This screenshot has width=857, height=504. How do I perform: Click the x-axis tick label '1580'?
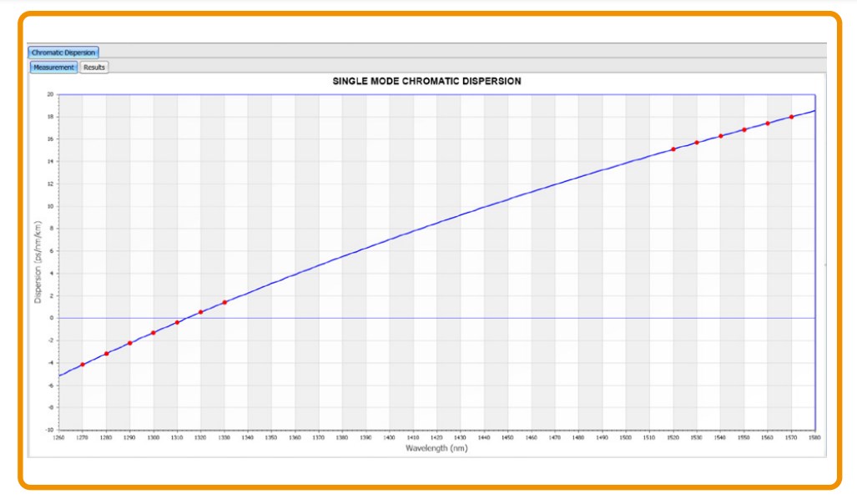point(814,437)
